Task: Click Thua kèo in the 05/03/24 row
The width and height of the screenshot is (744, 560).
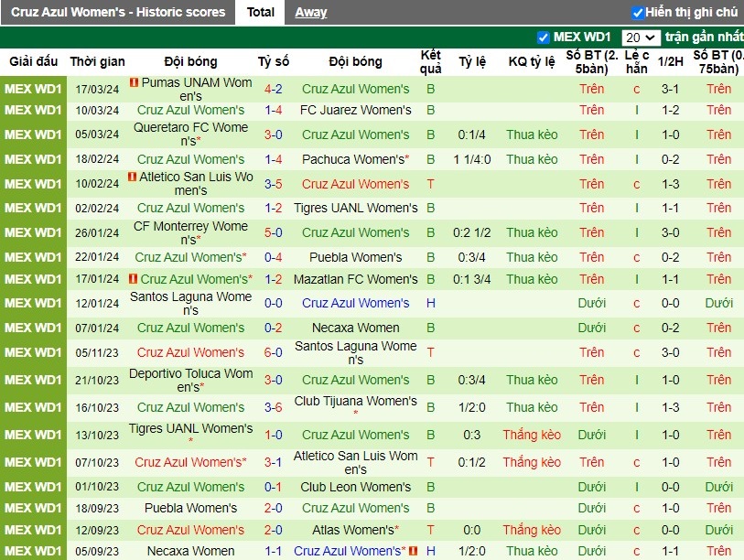Action: pyautogui.click(x=532, y=135)
